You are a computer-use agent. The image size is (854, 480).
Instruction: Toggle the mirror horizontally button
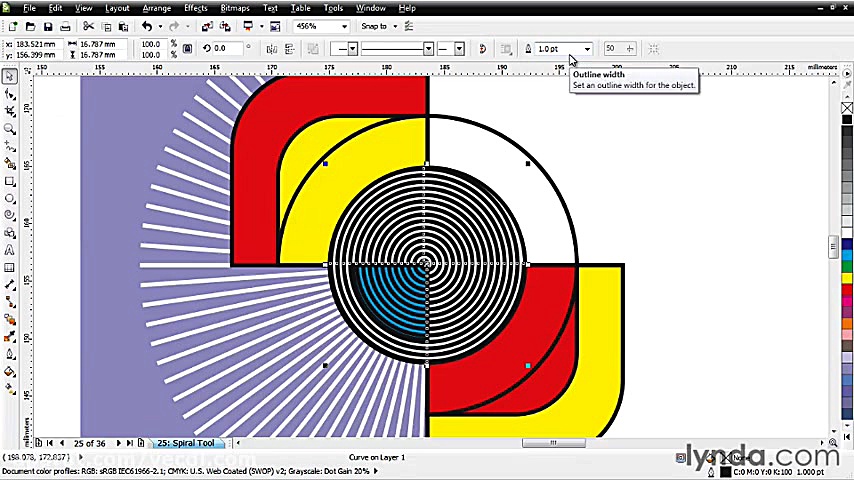point(272,48)
